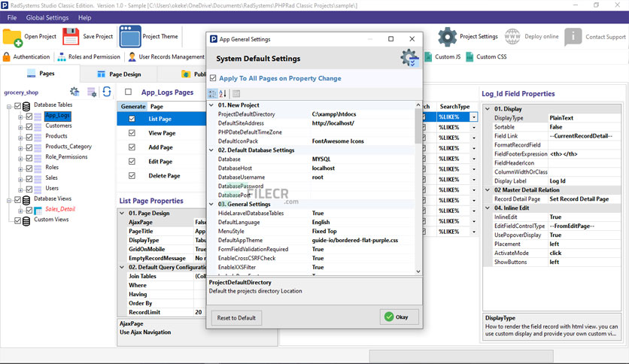
Task: Select the Users table in tree
Action: (52, 188)
